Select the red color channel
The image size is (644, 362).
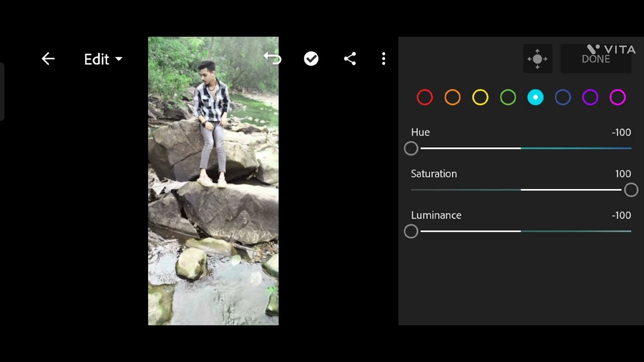coord(425,97)
